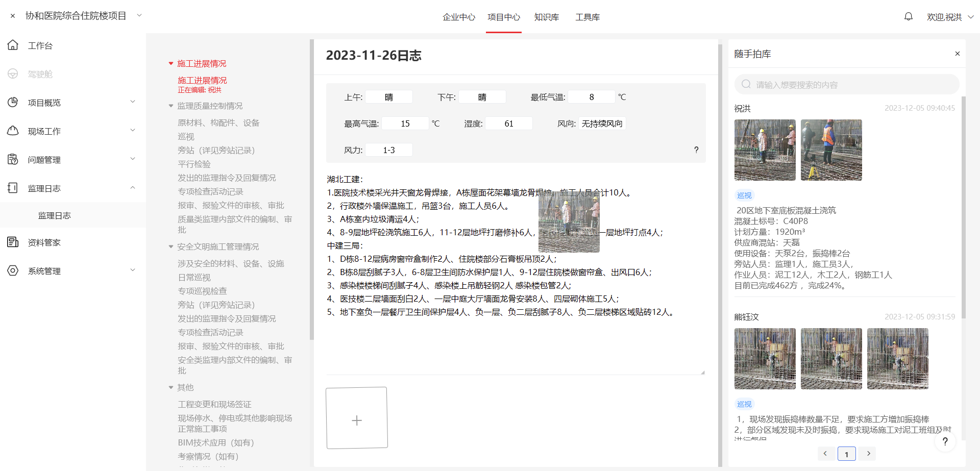Go to previous page in photo library
This screenshot has height=471, width=980.
coord(826,453)
